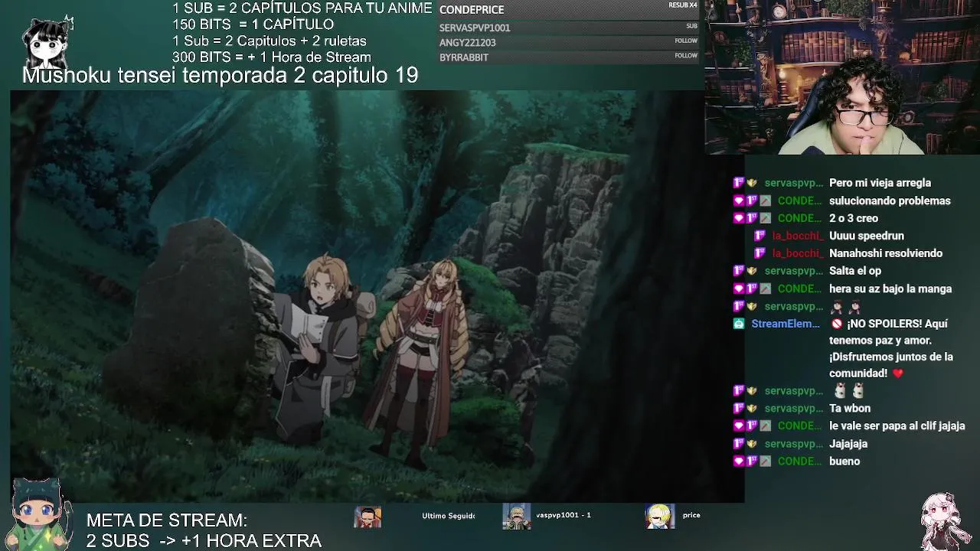Click 'servaspvp...' username on 'Salta el op' row
The height and width of the screenshot is (551, 980).
click(x=793, y=271)
